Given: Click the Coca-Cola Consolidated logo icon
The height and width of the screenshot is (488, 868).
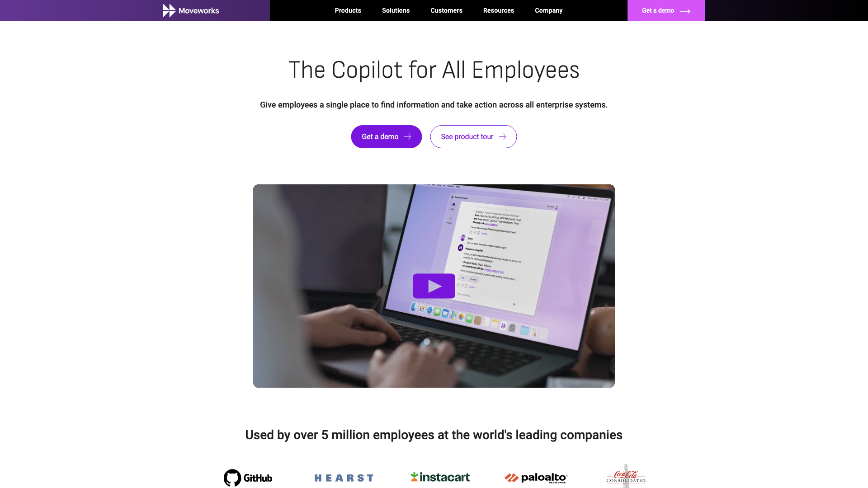Looking at the screenshot, I should (626, 477).
